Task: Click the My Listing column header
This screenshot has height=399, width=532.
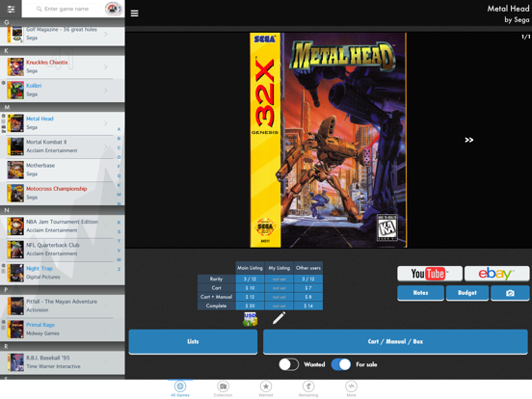Action: click(x=279, y=268)
